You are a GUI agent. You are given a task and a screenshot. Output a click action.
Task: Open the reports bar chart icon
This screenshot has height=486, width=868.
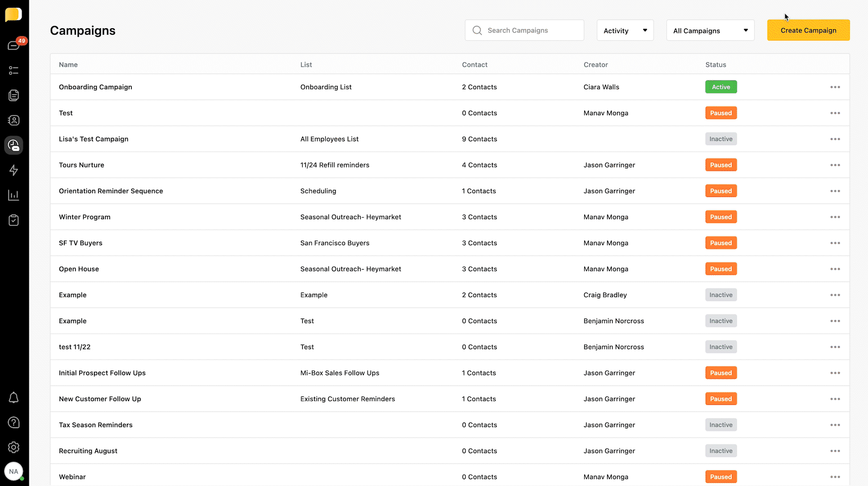point(13,195)
